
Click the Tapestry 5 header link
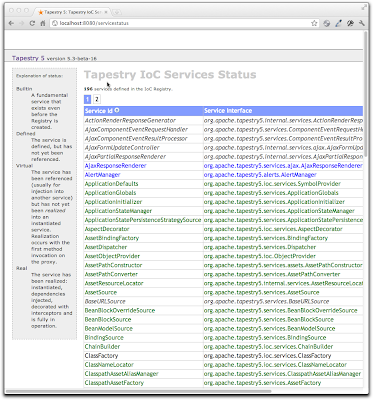click(28, 58)
